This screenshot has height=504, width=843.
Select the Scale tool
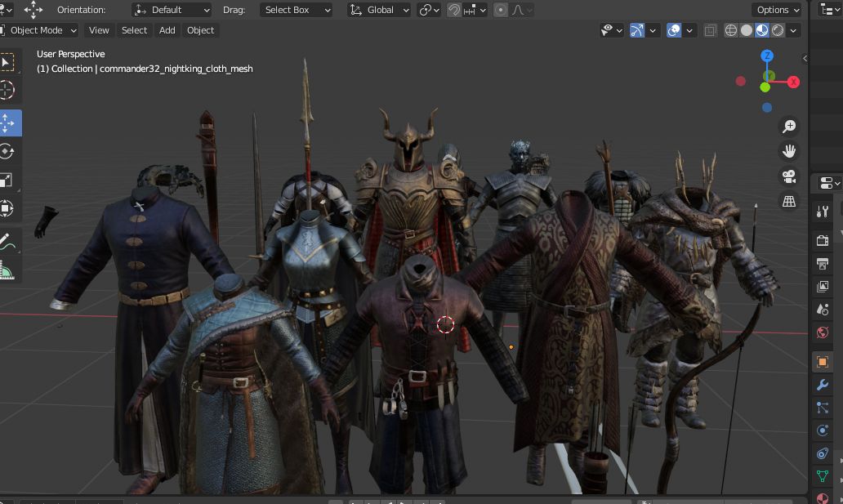(x=7, y=181)
